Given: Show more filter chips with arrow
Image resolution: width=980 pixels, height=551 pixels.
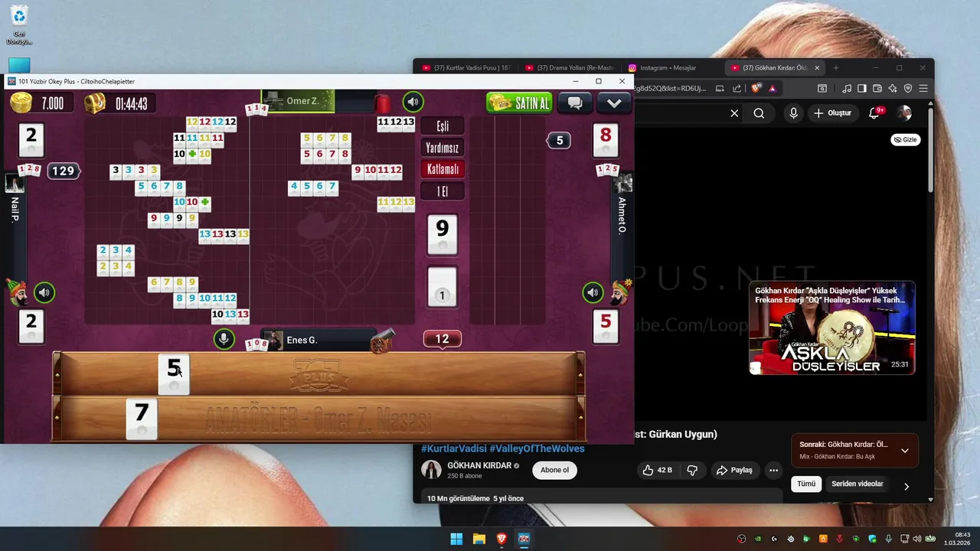Looking at the screenshot, I should (x=906, y=486).
